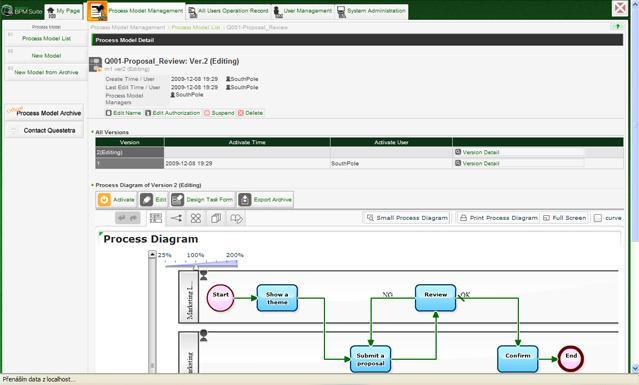Click the Design Task Form icon
The width and height of the screenshot is (639, 385).
tap(177, 200)
